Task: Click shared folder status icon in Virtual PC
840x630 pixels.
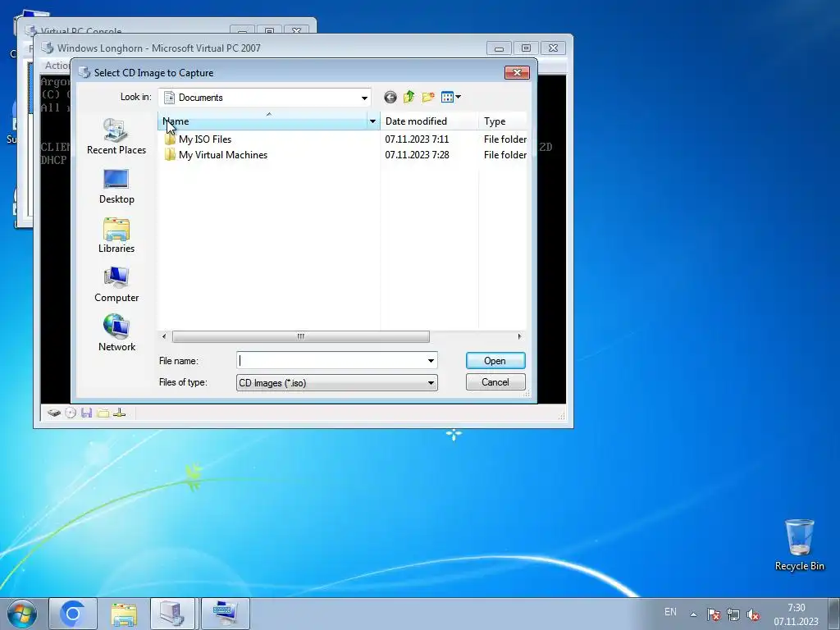Action: 103,413
